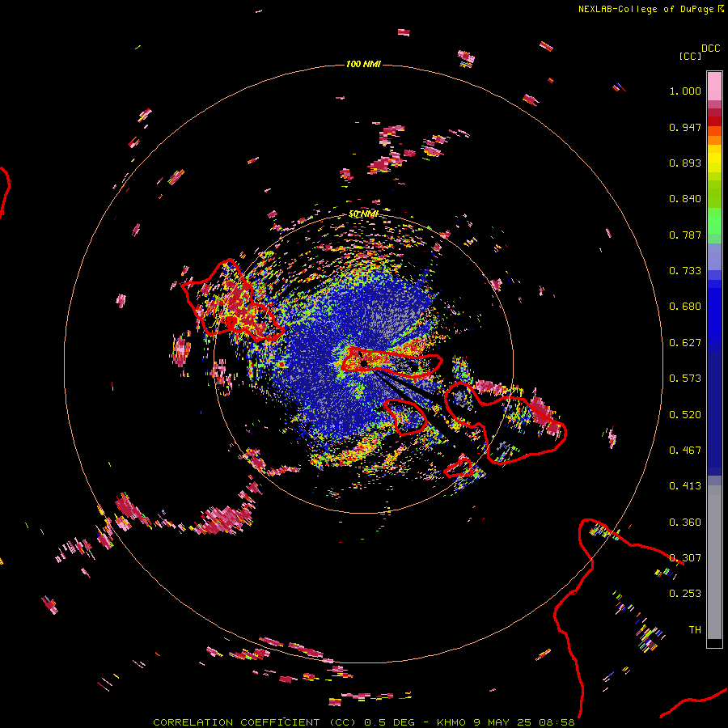
Task: Click the 0.253 scale value
Action: pos(685,594)
